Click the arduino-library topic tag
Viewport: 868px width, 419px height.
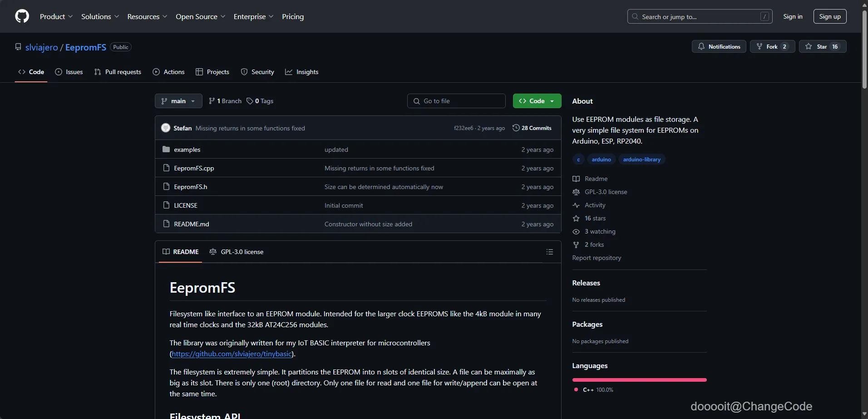[641, 160]
